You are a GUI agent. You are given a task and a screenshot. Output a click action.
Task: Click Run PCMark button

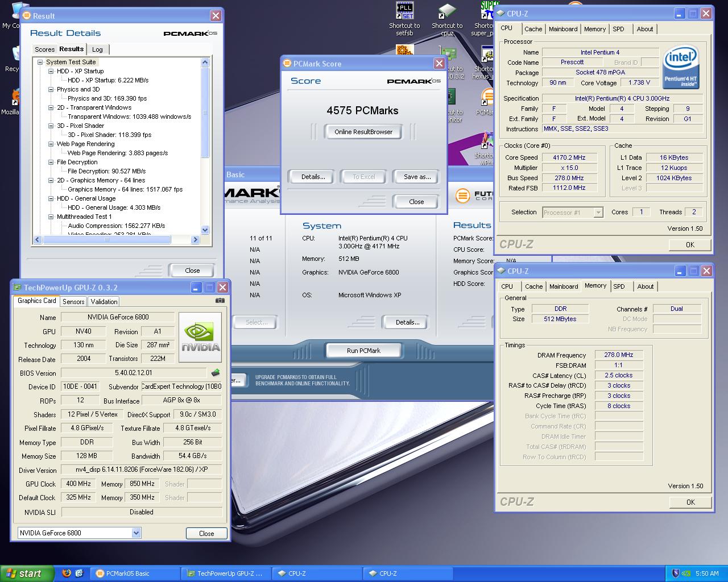363,351
